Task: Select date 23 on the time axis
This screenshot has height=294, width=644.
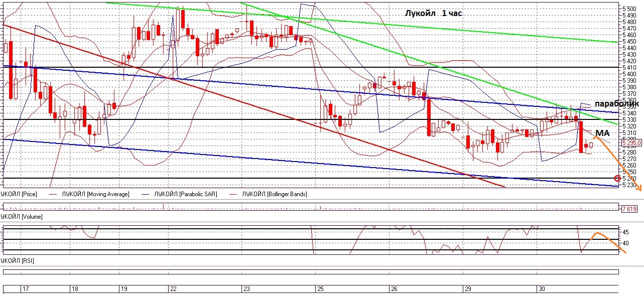Action: click(246, 289)
